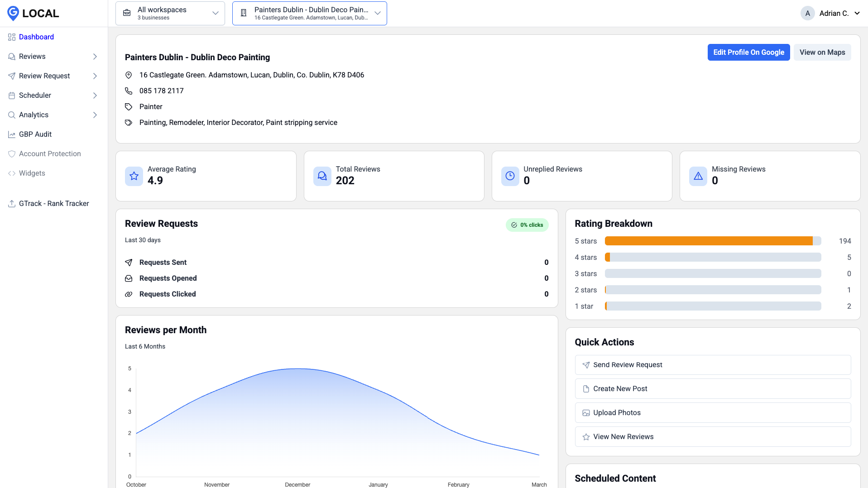
Task: Click the Account Protection shield icon
Action: pos(12,153)
